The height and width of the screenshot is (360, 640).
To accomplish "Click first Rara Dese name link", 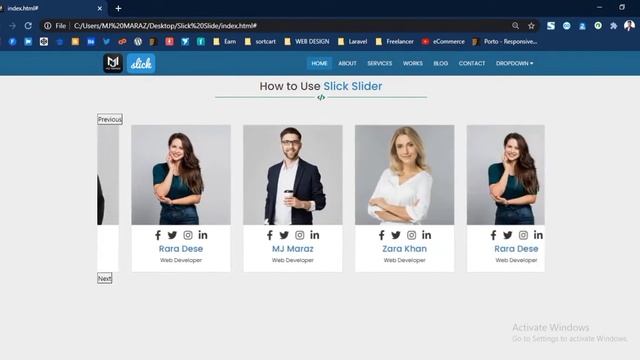I will pos(181,249).
